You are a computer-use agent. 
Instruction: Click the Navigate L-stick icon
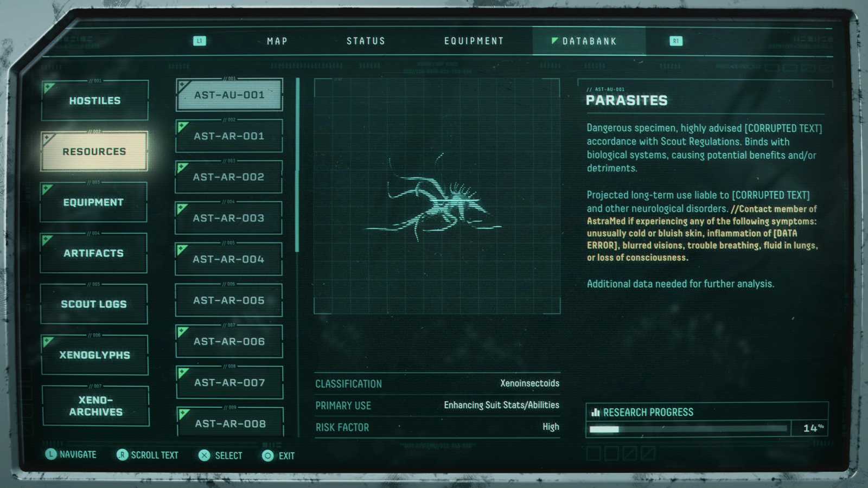(50, 454)
